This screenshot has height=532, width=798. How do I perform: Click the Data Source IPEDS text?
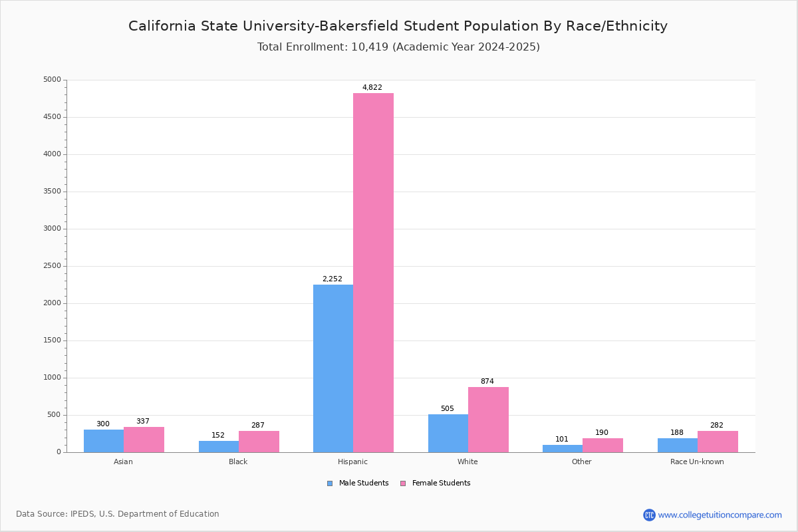118,514
